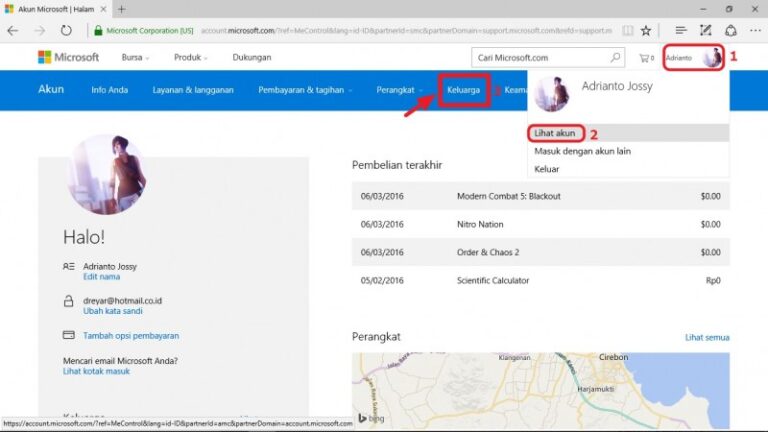Viewport: 768px width, 432px height.
Task: Open Layanan & langganan tab
Action: pos(193,90)
